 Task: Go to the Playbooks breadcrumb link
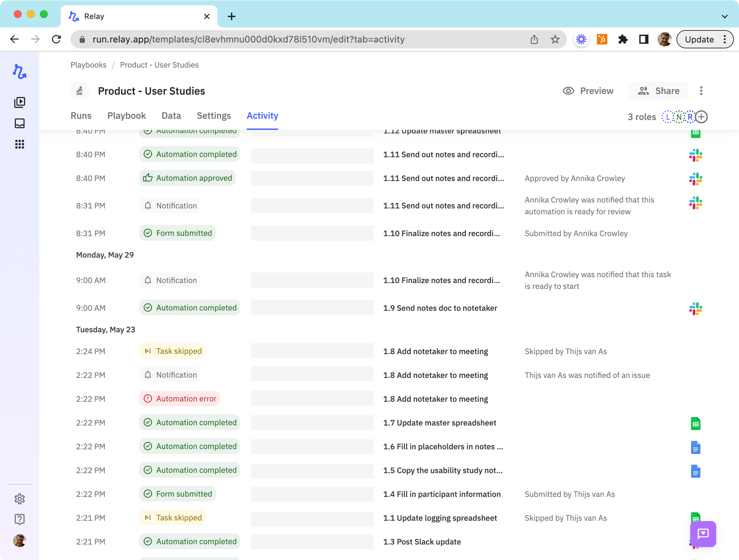coord(88,65)
